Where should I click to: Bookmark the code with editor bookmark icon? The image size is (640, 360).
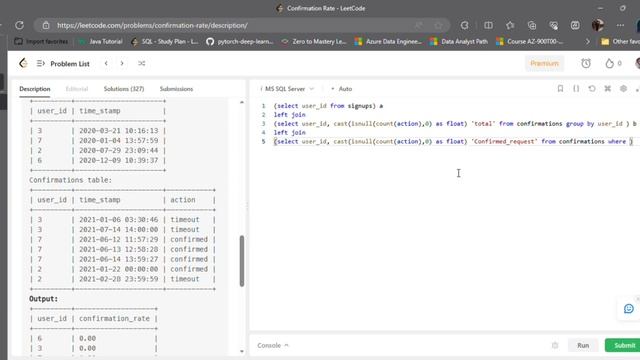coord(560,89)
